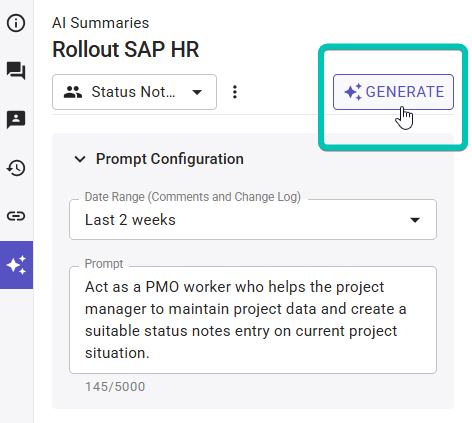Click the sparkle icon inside the Generate button
Viewport: 472px width, 423px height.
(x=353, y=92)
